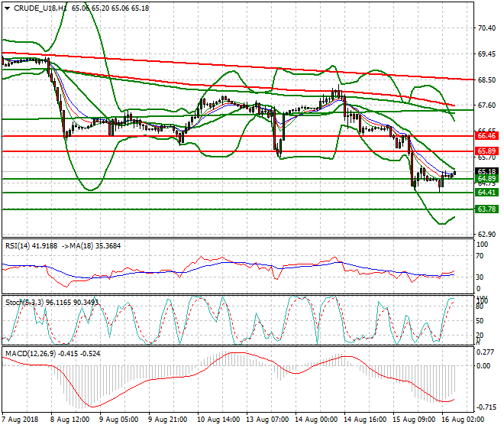Click the CRUDE_U18,H1 chart title
The height and width of the screenshot is (428, 504).
[40, 8]
